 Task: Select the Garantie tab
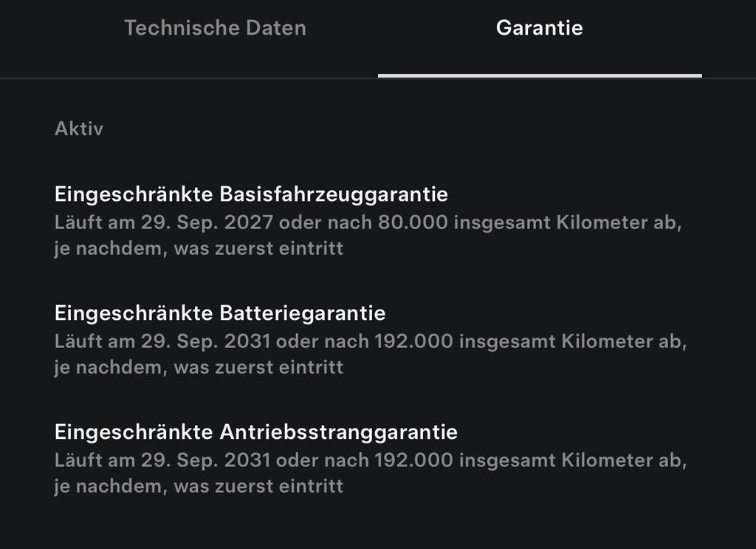(x=539, y=28)
